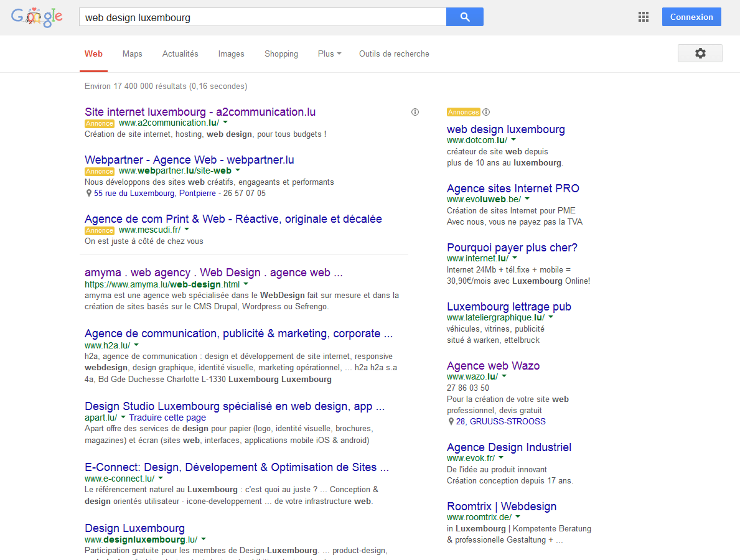Expand arrow next to www.e-connect.lu/

(161, 478)
